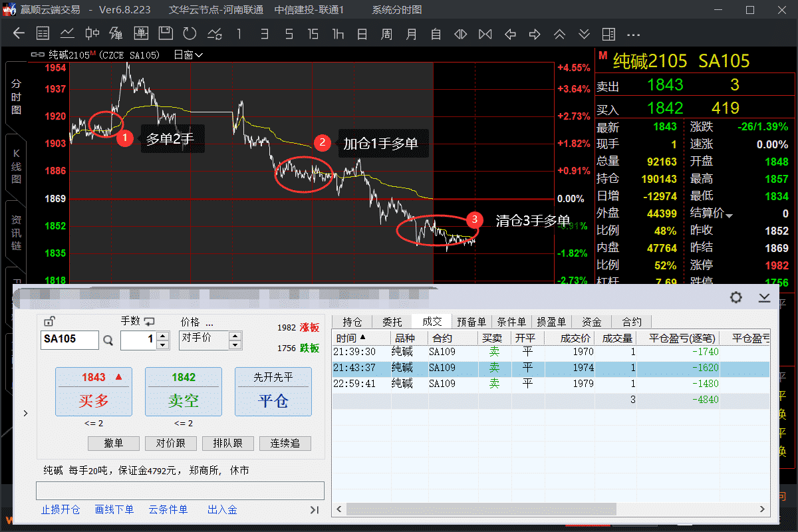
Task: Click the price box up arrow
Action: click(x=235, y=336)
